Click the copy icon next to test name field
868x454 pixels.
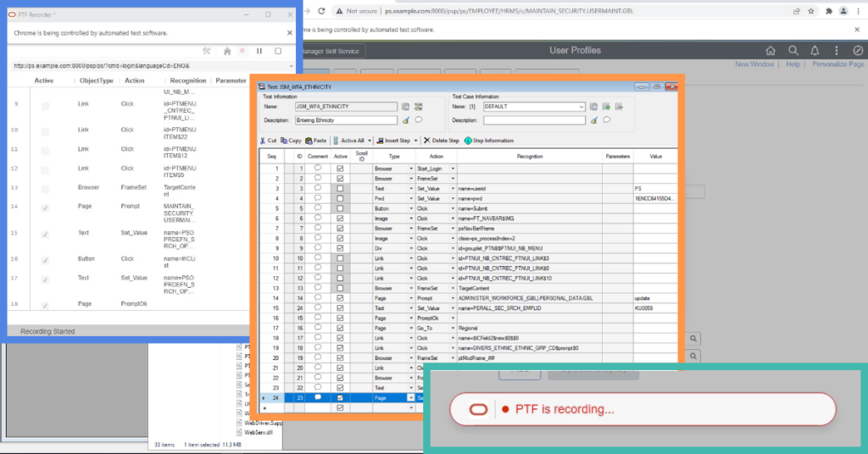pos(405,106)
